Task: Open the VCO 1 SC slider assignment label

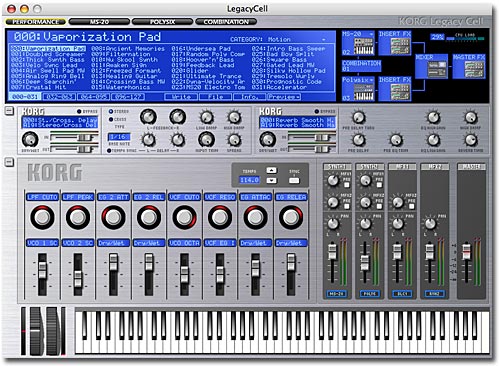Action: click(42, 243)
